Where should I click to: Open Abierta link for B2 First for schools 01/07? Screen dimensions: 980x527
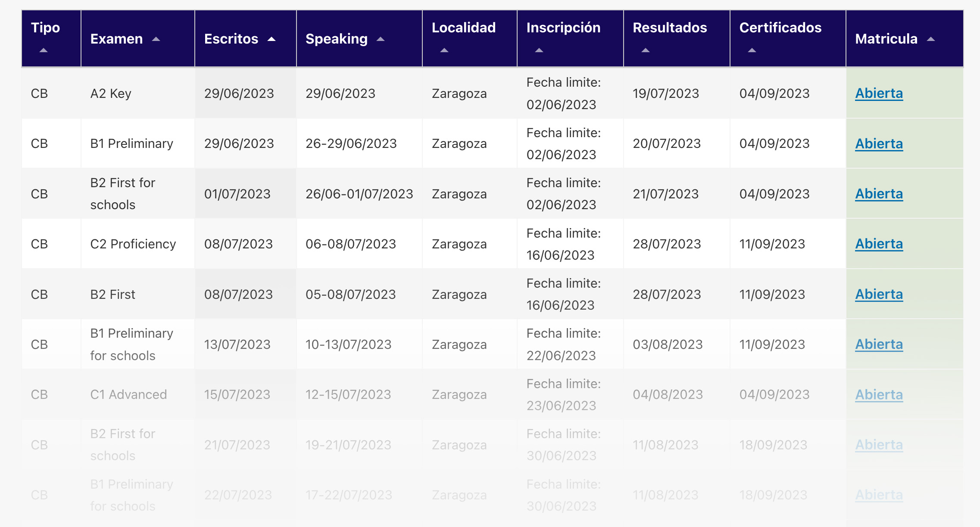(x=879, y=194)
